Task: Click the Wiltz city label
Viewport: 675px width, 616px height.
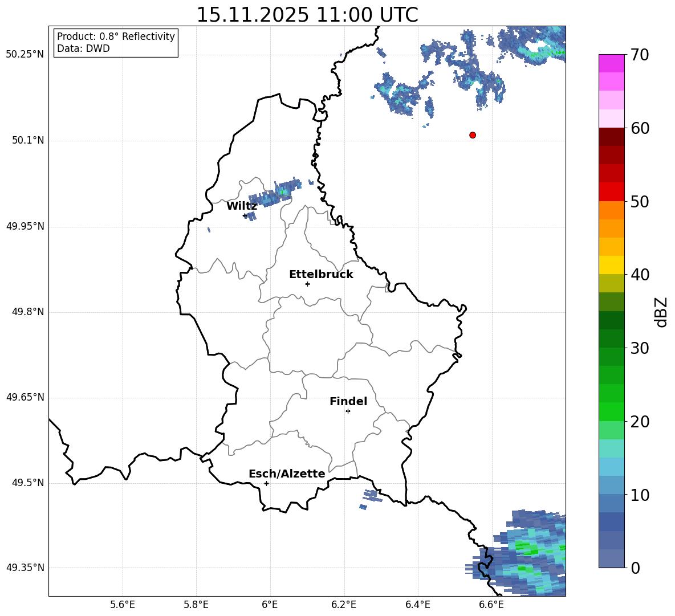Action: 242,206
